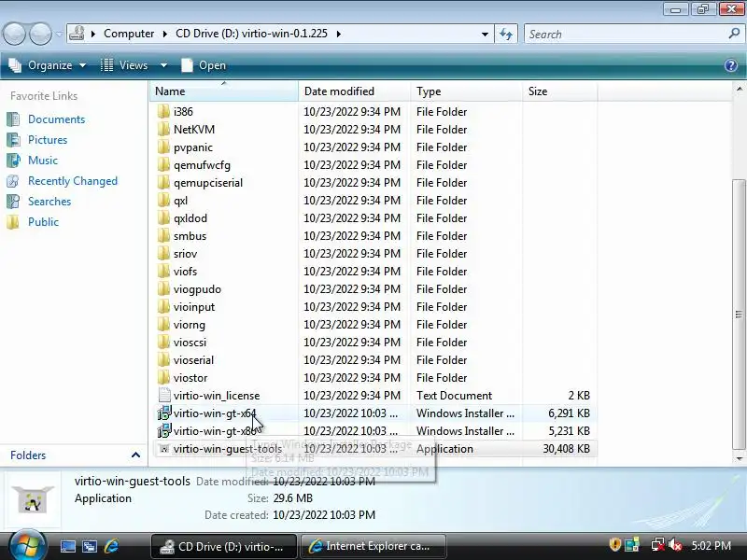The width and height of the screenshot is (747, 560).
Task: Select CD Drive (D:) breadcrumb segment
Action: pos(251,34)
